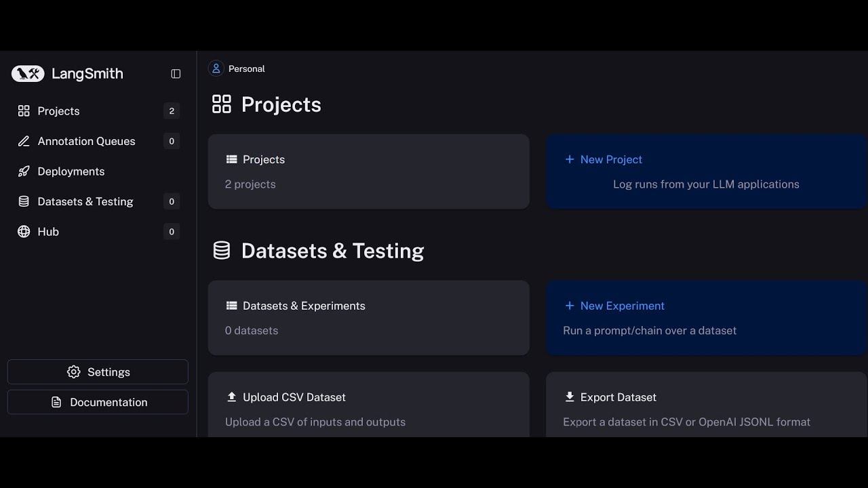This screenshot has height=488, width=868.
Task: Open Deployments via the rocket icon
Action: 24,171
